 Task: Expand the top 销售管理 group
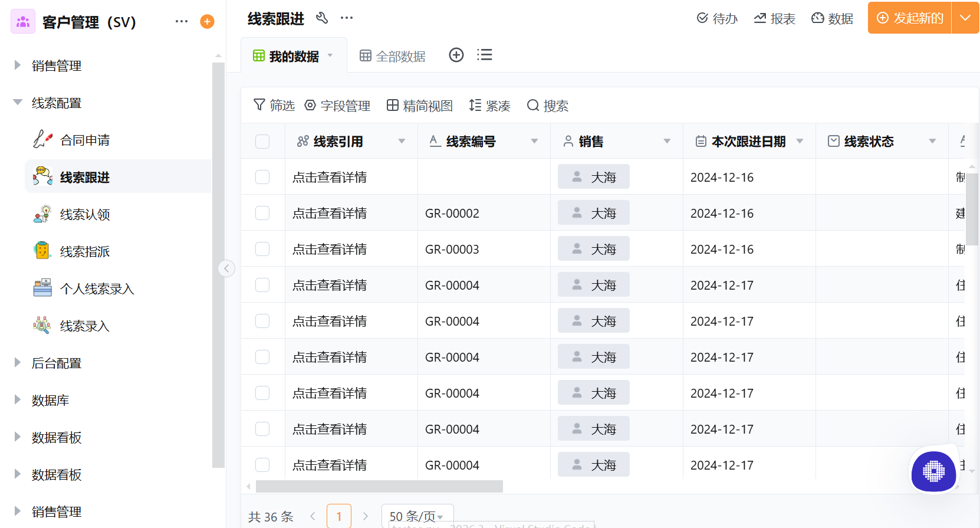pos(18,65)
